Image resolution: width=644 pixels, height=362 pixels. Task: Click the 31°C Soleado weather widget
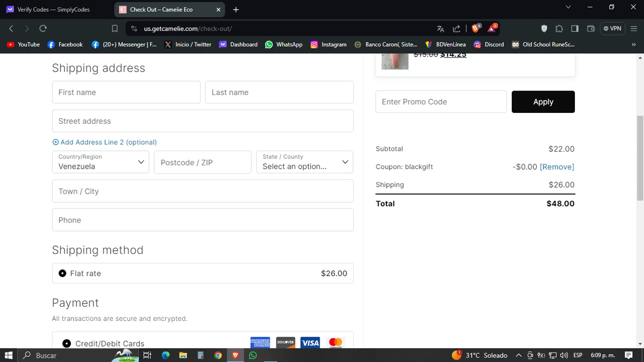tap(480, 355)
